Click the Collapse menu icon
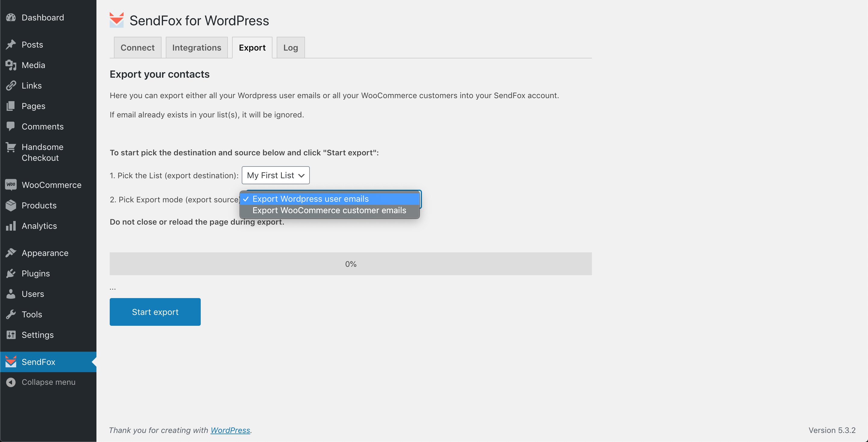The height and width of the screenshot is (442, 868). [x=11, y=382]
